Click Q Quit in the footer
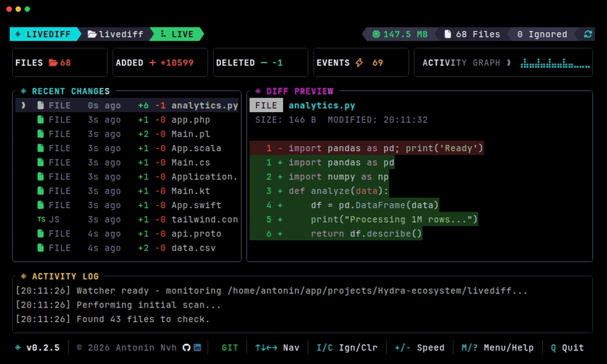Image resolution: width=607 pixels, height=364 pixels. coord(567,348)
